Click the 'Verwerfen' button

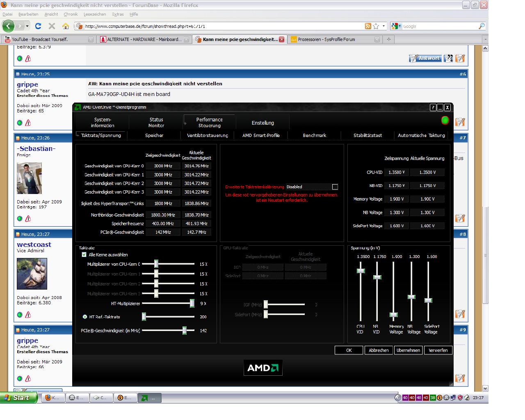(x=438, y=350)
